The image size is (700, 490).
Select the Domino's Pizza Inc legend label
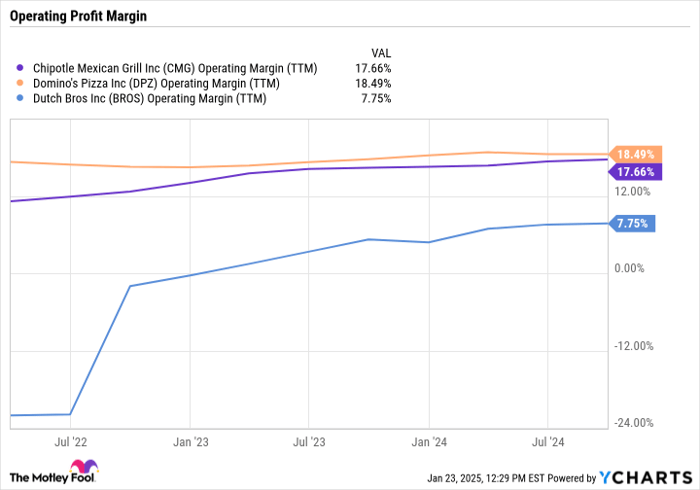156,83
